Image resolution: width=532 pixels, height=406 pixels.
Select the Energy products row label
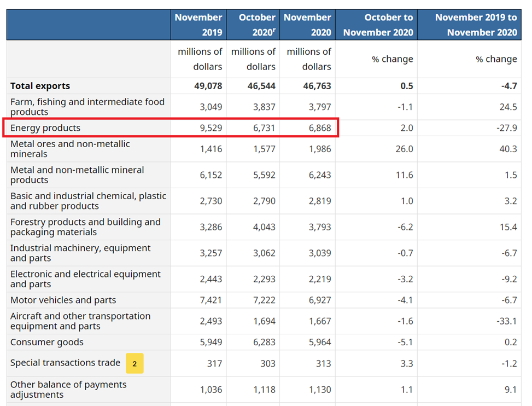coord(45,128)
